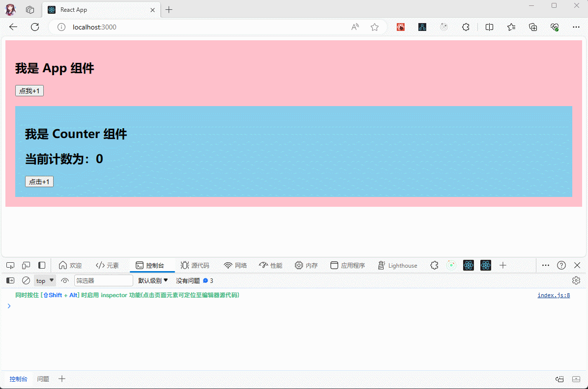Open the Lighthouse tab
Viewport: 588px width, 389px height.
point(397,265)
